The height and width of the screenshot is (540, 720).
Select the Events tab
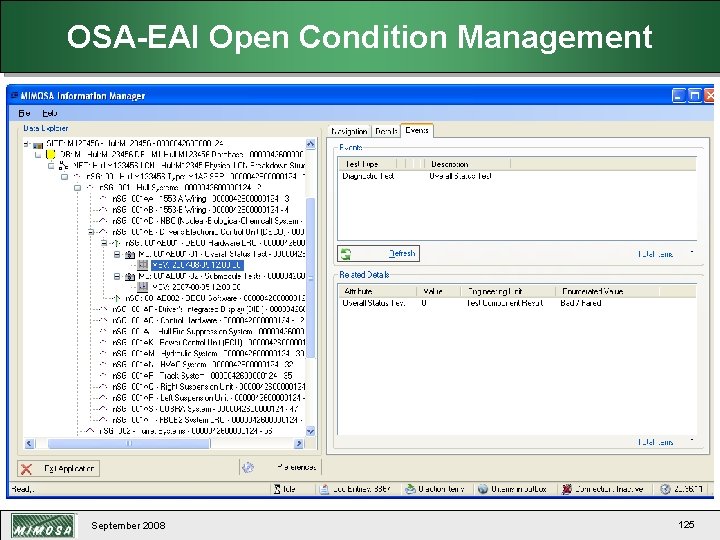point(417,130)
